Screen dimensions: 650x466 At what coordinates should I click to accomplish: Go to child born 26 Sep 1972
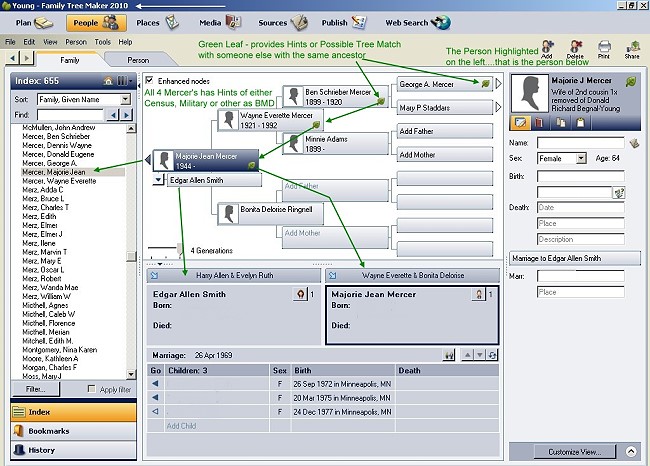click(155, 384)
